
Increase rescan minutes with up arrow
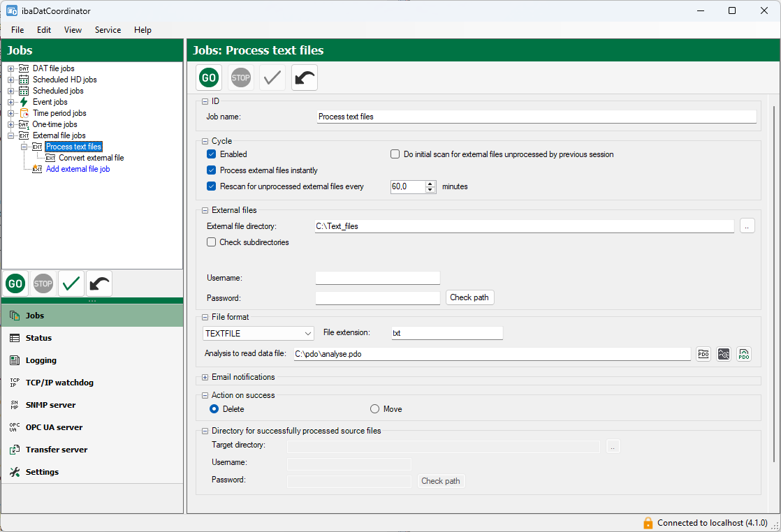(431, 184)
